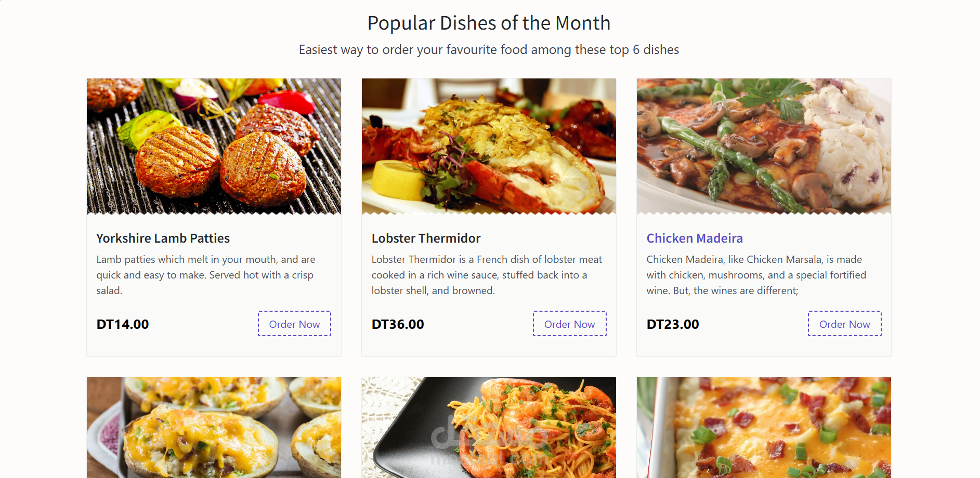Open the Lobster Thermidor title link
Screen dimensions: 980x478
[x=426, y=238]
